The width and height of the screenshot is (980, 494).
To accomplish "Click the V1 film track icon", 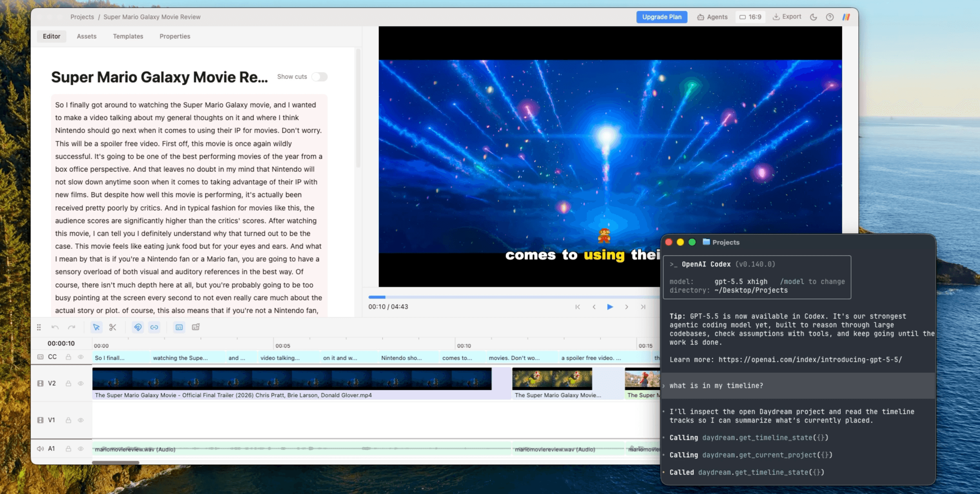I will pyautogui.click(x=40, y=420).
